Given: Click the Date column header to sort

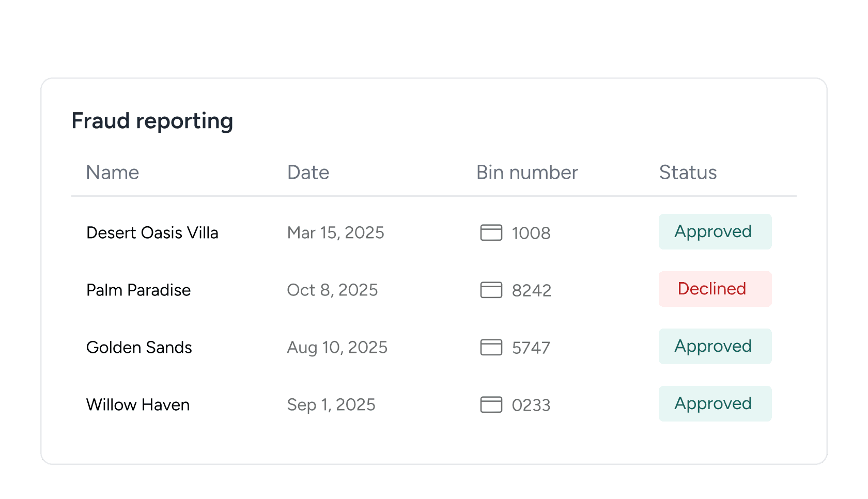Looking at the screenshot, I should pos(308,172).
